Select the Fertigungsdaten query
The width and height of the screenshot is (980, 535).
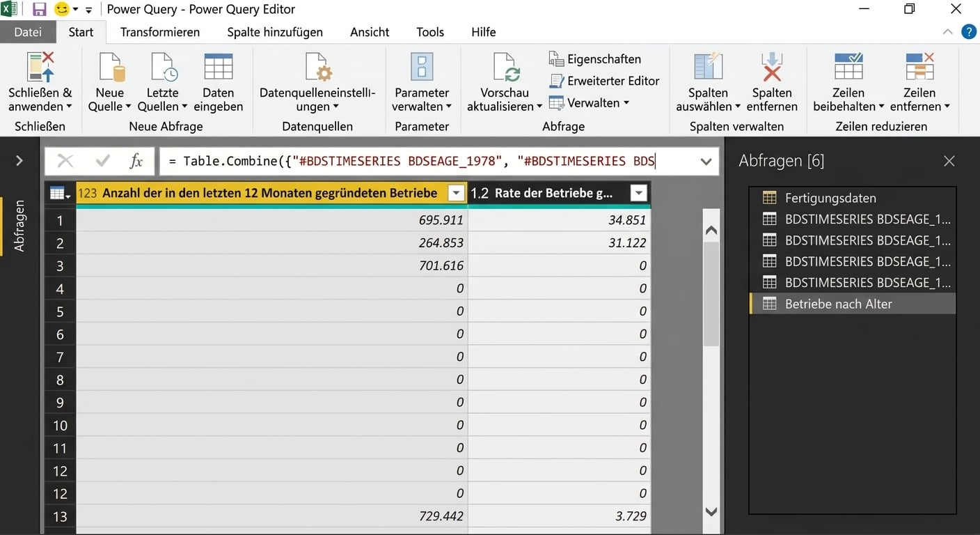853,198
